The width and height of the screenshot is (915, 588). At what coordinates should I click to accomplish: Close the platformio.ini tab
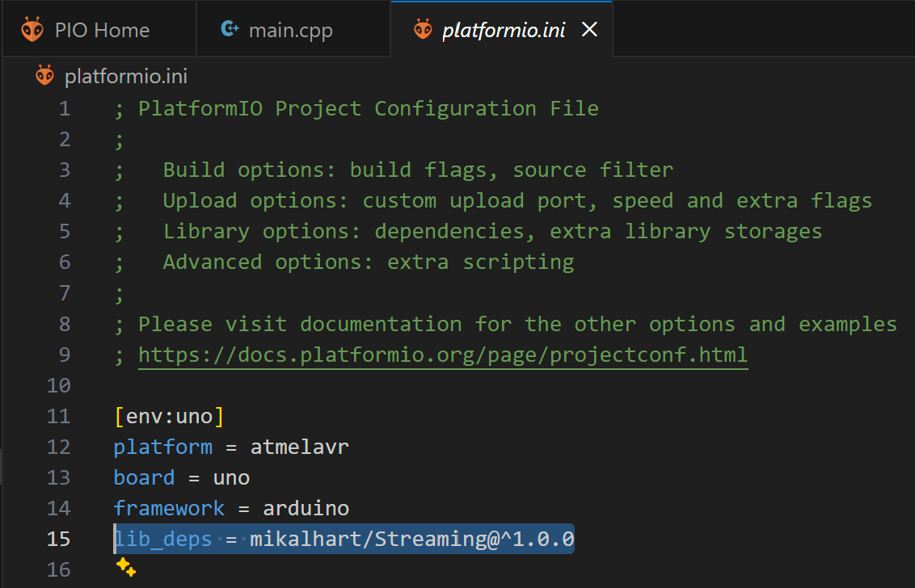pos(590,29)
